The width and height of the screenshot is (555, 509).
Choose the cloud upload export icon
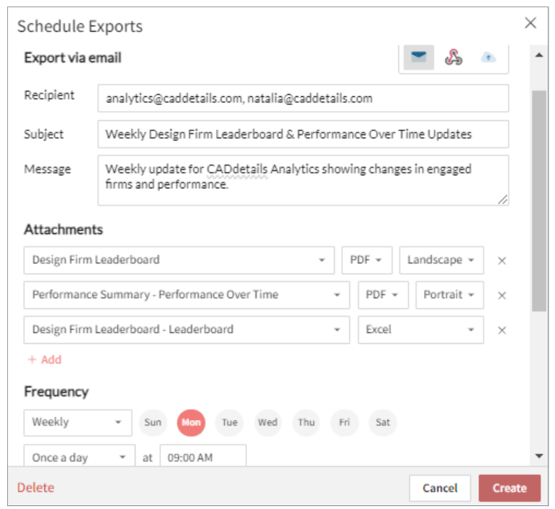pos(488,57)
